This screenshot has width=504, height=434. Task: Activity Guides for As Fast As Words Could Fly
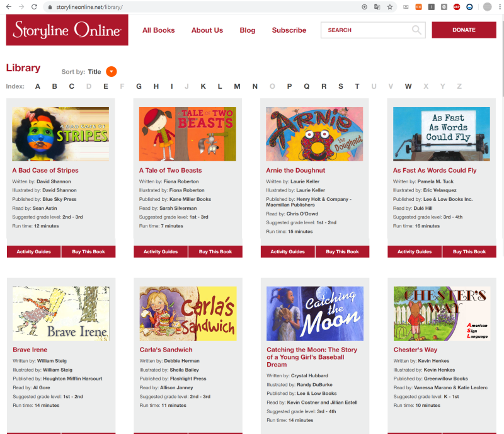[415, 252]
